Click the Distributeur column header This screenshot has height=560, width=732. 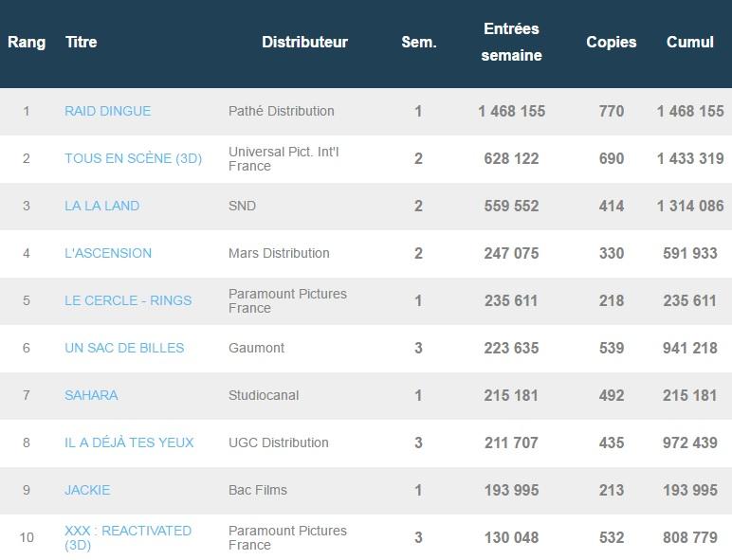coord(304,43)
